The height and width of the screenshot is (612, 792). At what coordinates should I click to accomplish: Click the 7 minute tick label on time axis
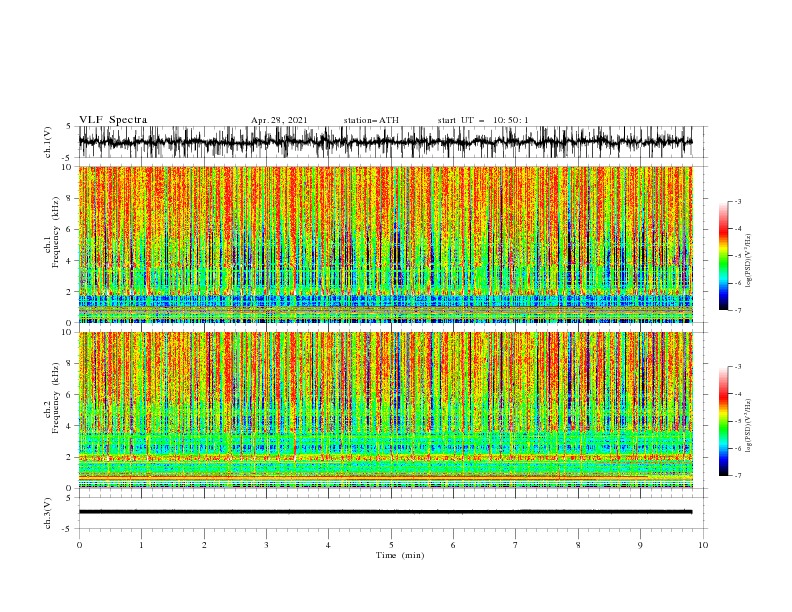pos(516,545)
